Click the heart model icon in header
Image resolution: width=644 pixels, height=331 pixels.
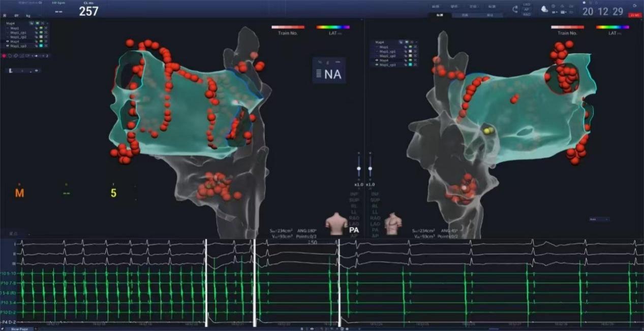pos(544,9)
